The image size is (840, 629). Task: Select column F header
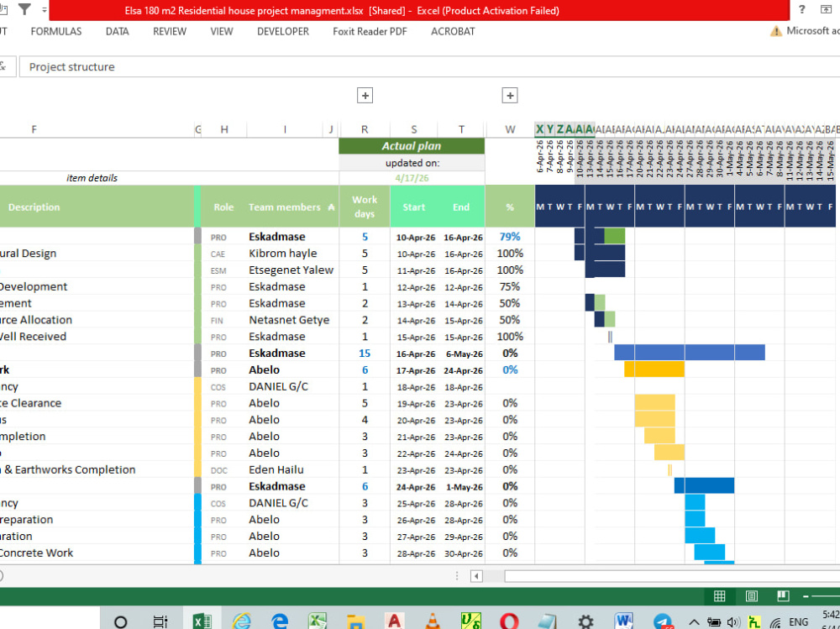(34, 129)
